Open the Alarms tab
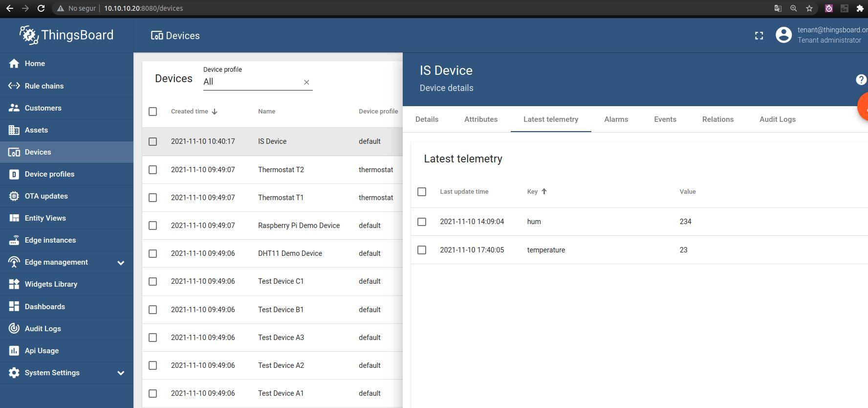This screenshot has width=868, height=408. point(616,119)
